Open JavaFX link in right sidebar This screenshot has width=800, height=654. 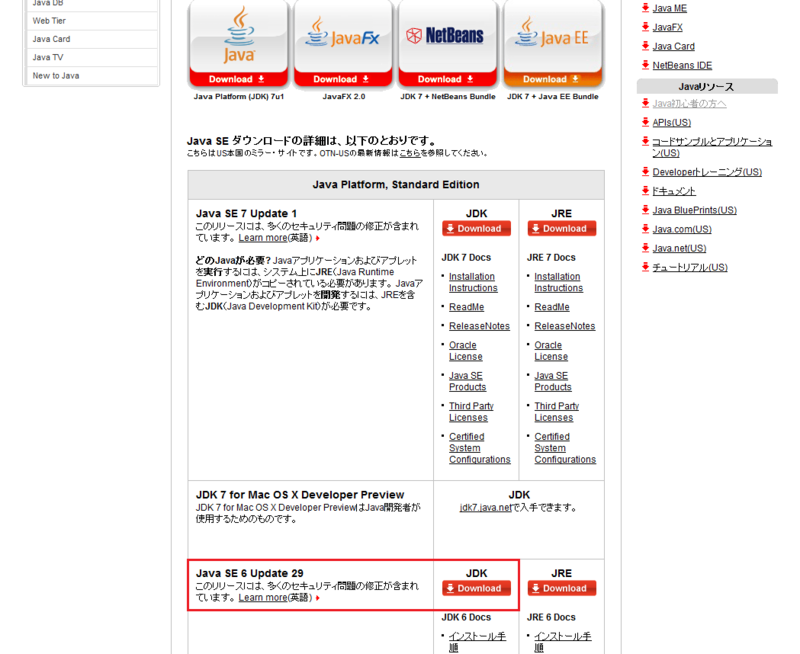click(667, 27)
